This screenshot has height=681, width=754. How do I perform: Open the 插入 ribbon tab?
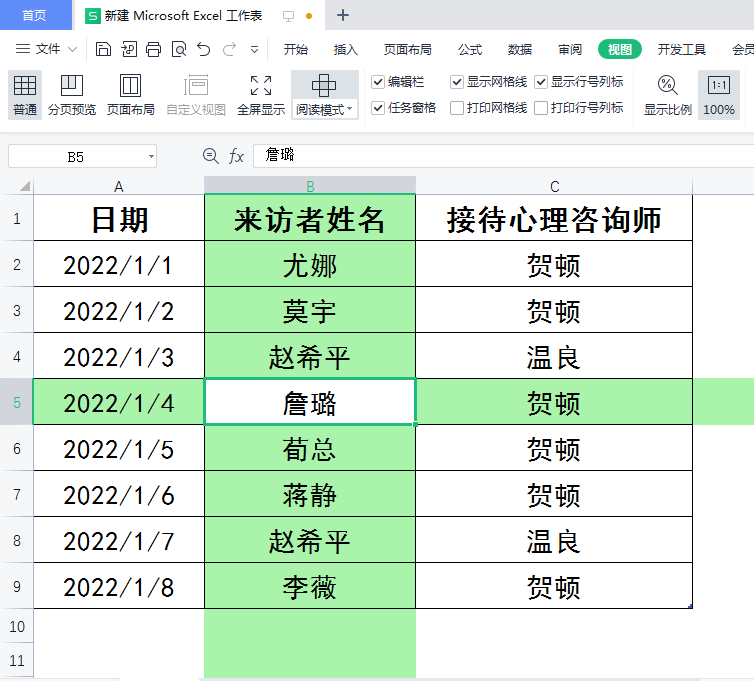pos(345,50)
